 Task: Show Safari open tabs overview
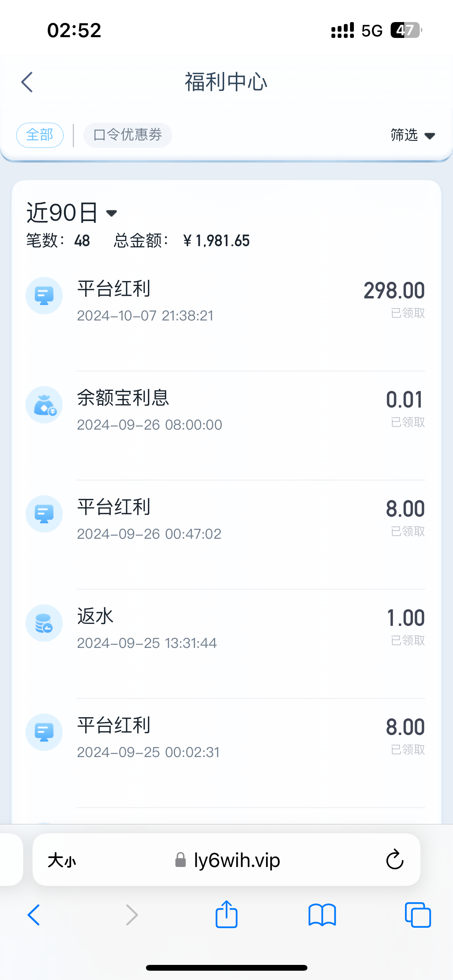(417, 915)
